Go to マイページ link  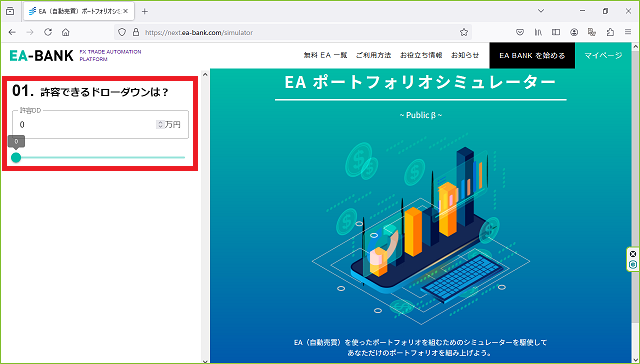pyautogui.click(x=603, y=55)
